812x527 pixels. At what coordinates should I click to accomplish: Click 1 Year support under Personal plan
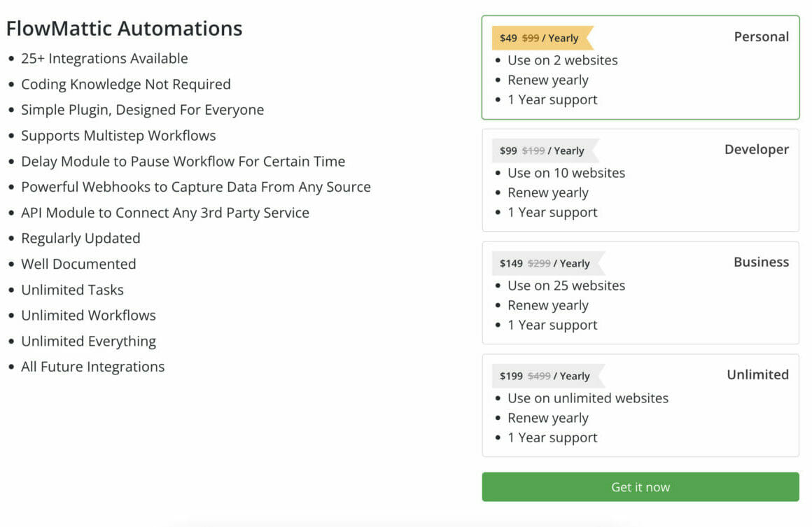[552, 99]
